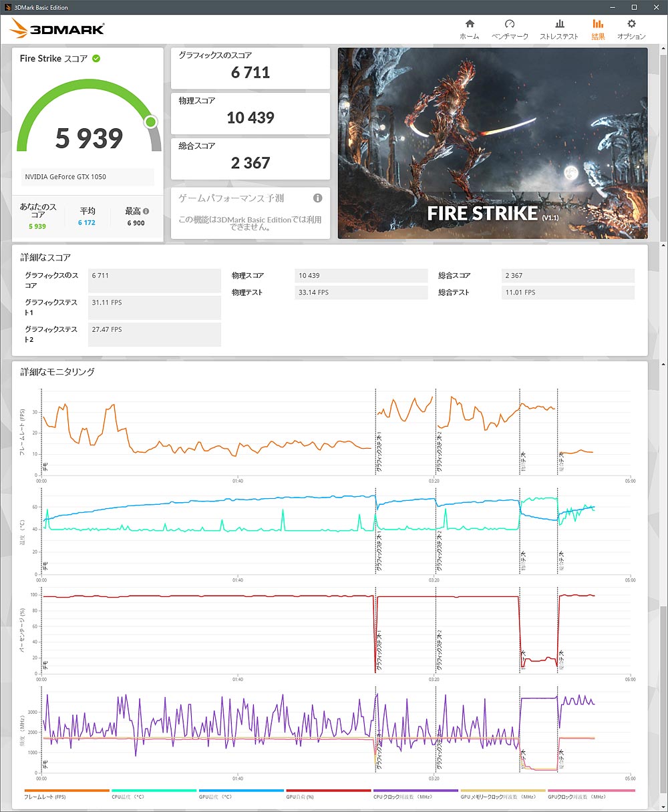Toggle the GPUクロック周波数 legend entry

[x=591, y=794]
